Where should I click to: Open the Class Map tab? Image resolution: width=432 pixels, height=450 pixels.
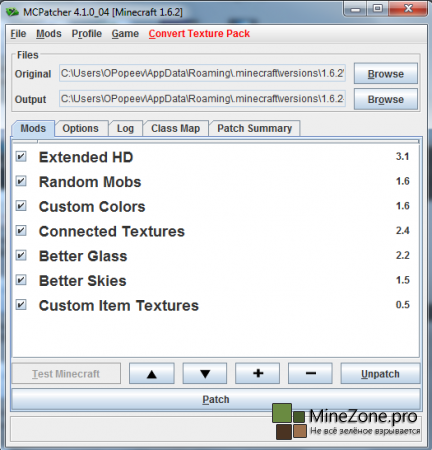click(176, 128)
